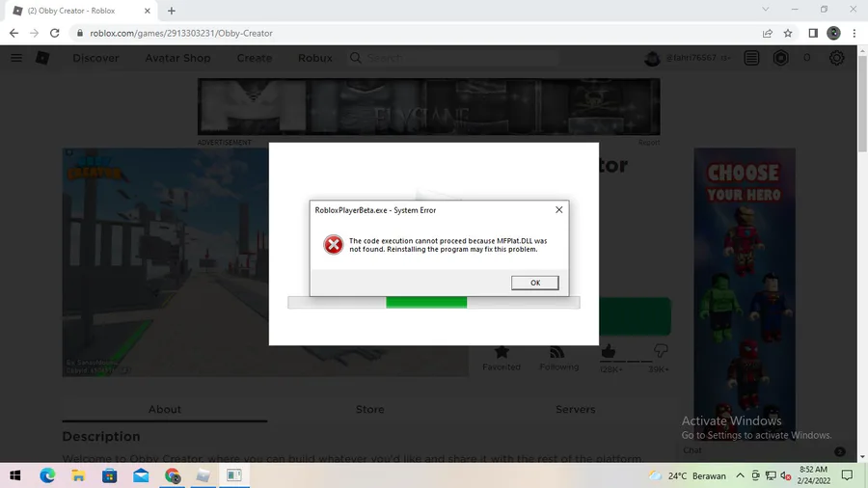This screenshot has width=868, height=488.
Task: Open Microsoft Edge from taskbar
Action: [47, 475]
